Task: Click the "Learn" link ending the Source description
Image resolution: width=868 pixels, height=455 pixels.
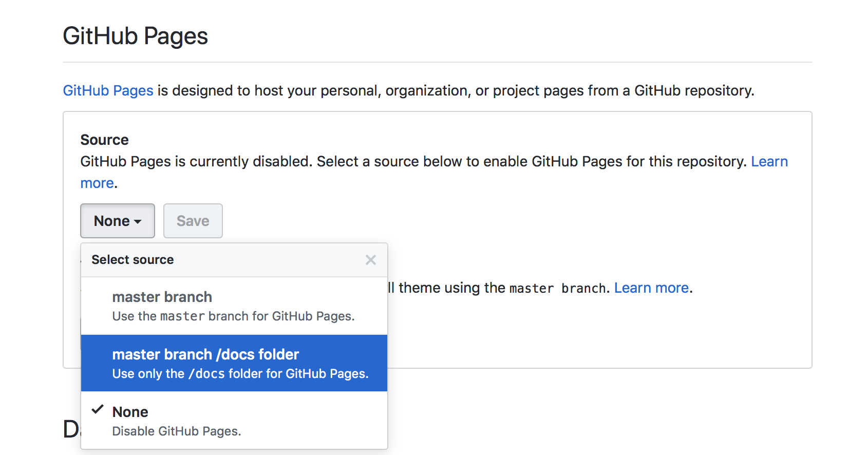Action: (769, 162)
